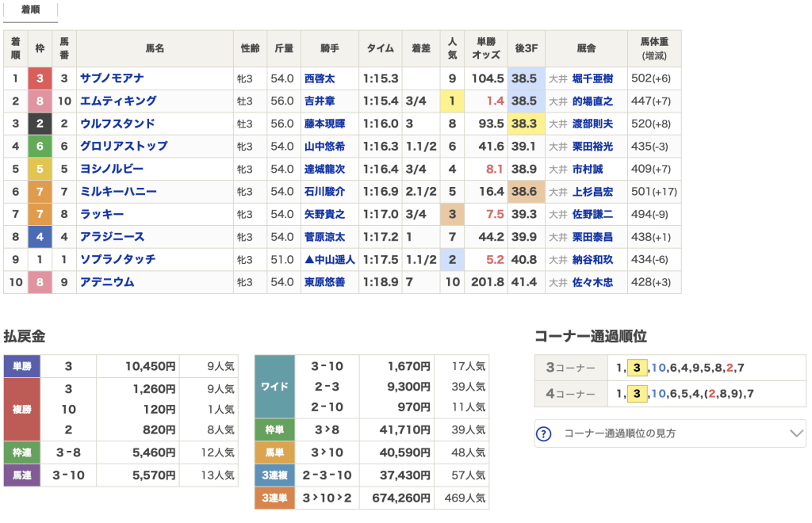Image resolution: width=812 pixels, height=523 pixels.
Task: Open trainer 上杉昌宏
Action: pos(592,192)
